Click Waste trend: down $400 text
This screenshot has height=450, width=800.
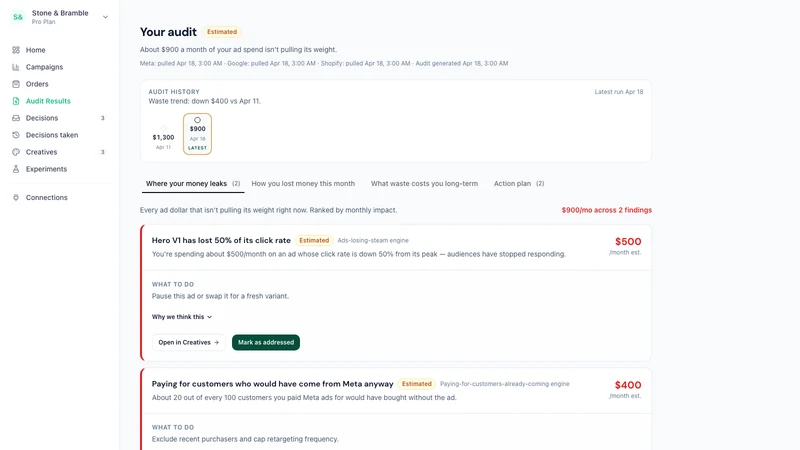pyautogui.click(x=204, y=101)
